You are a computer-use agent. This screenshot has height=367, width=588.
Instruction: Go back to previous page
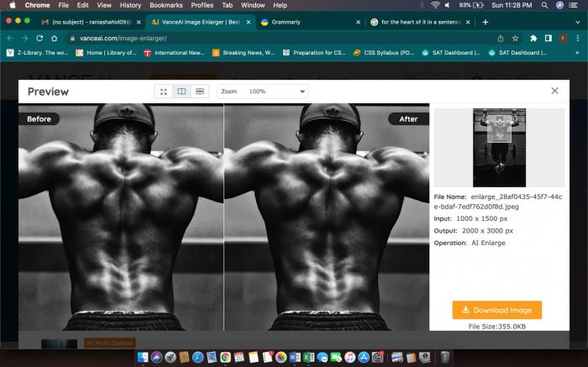[x=10, y=39]
